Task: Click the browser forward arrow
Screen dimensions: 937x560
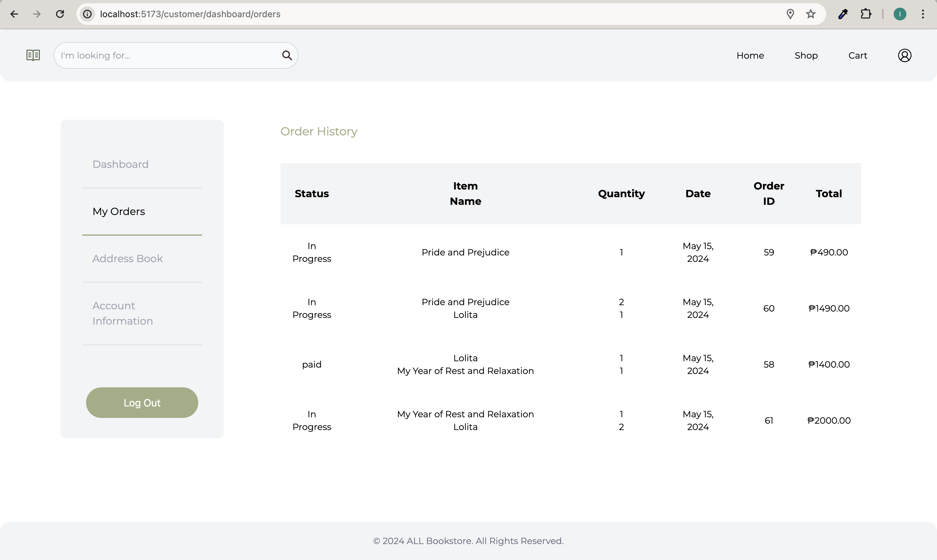Action: (37, 14)
